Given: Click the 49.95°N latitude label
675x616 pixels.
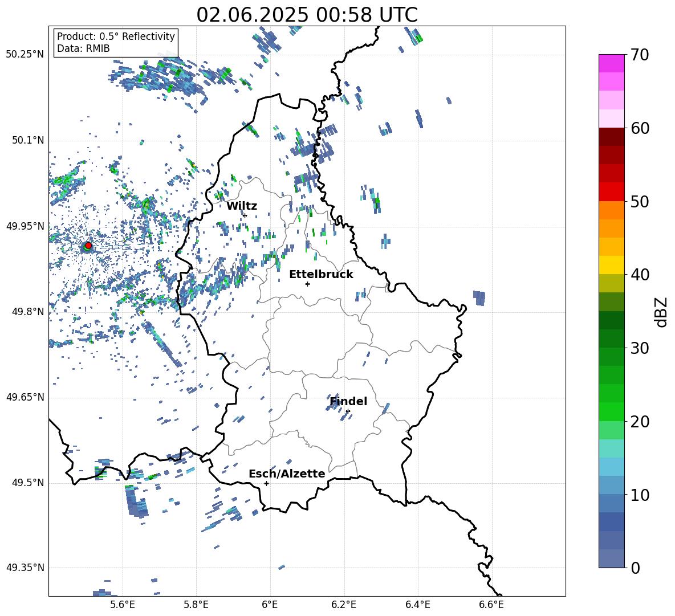Looking at the screenshot, I should 25,226.
